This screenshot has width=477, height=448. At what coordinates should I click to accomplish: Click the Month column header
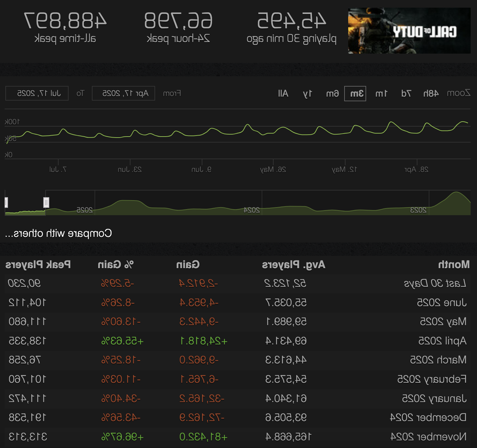[x=454, y=265]
